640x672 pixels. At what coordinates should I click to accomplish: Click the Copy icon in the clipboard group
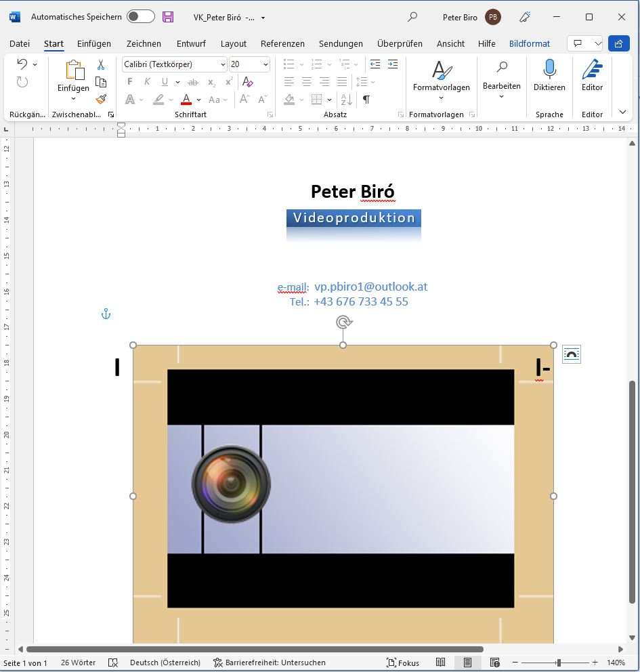point(101,82)
